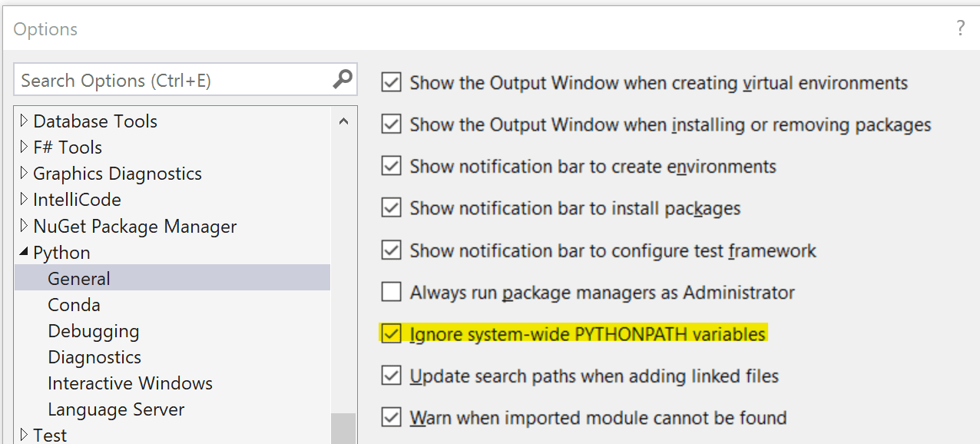Open Debugging under Python

coord(93,330)
